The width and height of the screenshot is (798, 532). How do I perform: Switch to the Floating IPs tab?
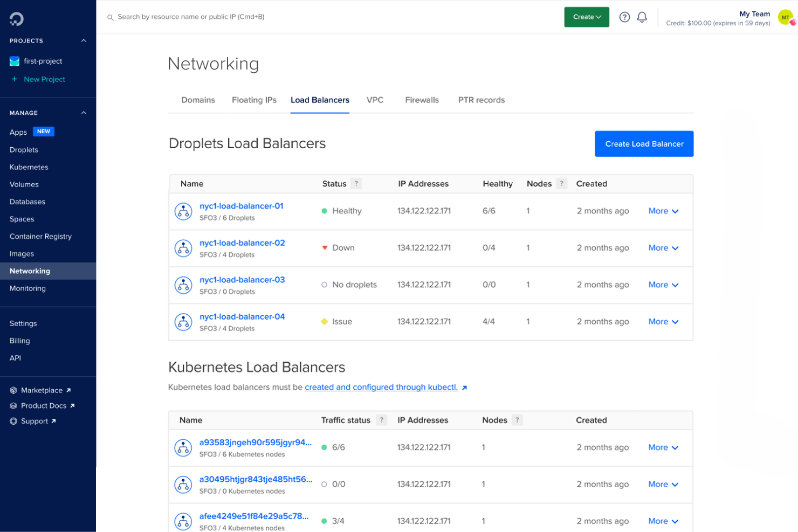(254, 100)
